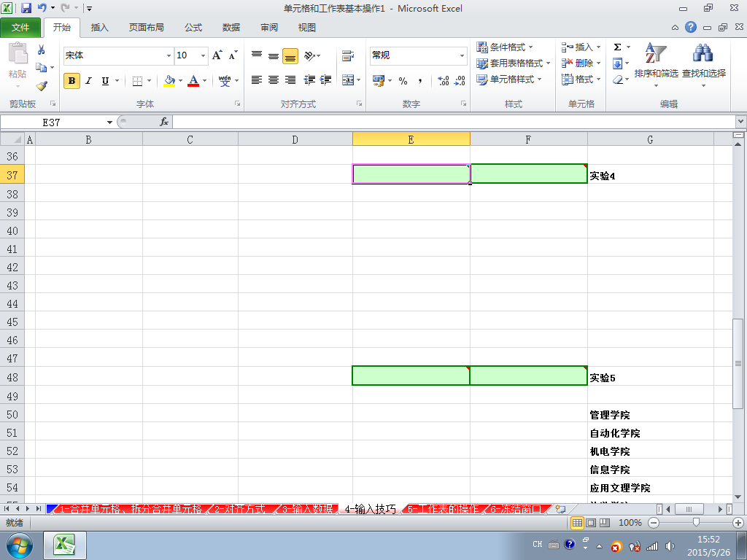Toggle center horizontal alignment
Image resolution: width=747 pixels, height=560 pixels.
pyautogui.click(x=274, y=80)
